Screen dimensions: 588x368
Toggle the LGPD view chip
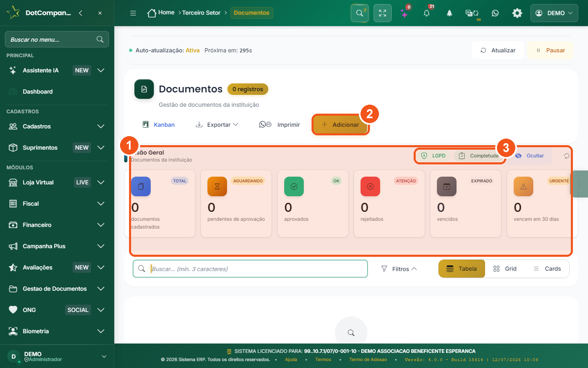point(433,156)
